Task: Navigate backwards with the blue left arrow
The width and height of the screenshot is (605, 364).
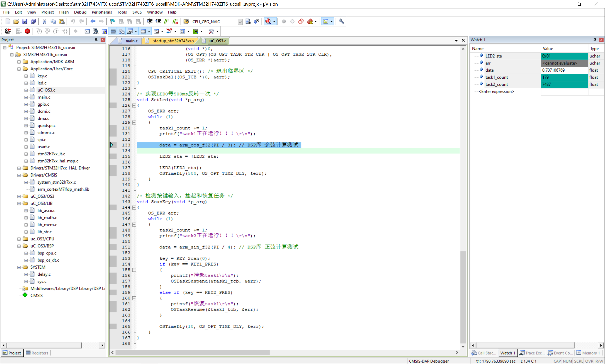Action: pos(93,21)
